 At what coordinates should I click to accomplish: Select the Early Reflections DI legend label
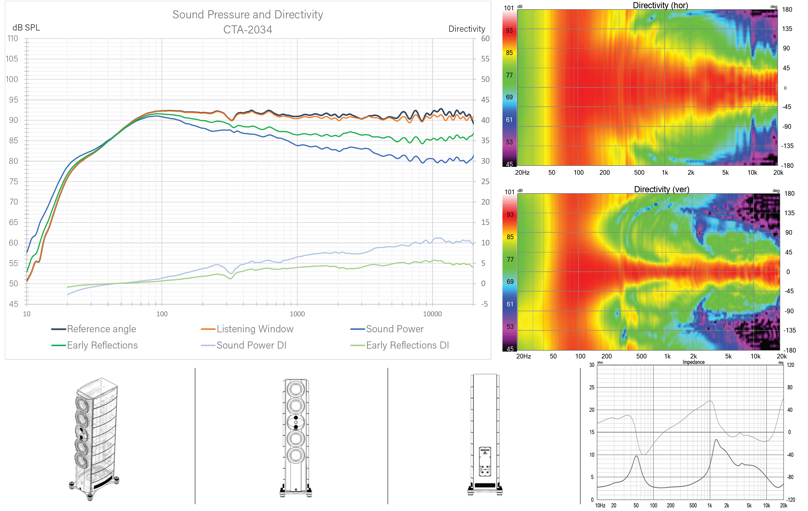point(400,345)
